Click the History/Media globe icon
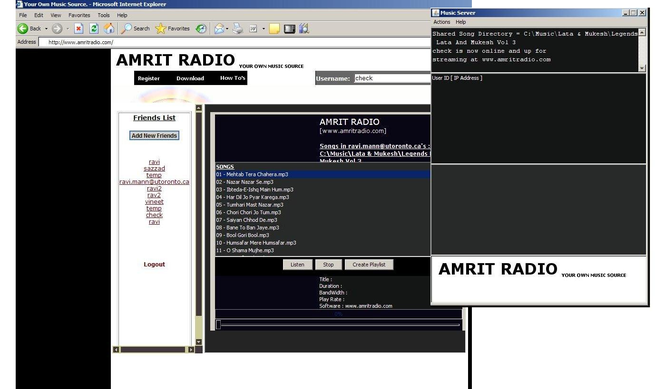Viewport: 665px width, 389px height. pyautogui.click(x=201, y=28)
